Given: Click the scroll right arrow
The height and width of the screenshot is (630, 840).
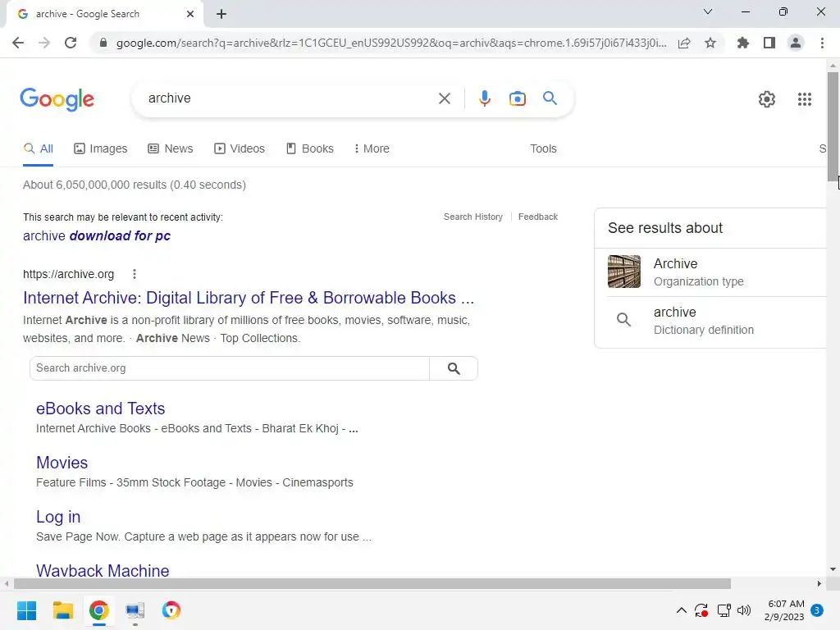Looking at the screenshot, I should 819,583.
